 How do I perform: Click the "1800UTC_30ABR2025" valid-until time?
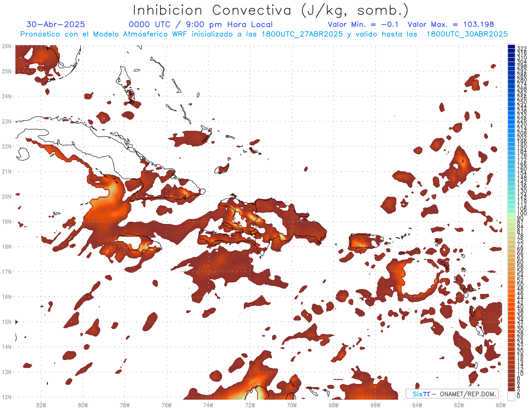point(467,34)
